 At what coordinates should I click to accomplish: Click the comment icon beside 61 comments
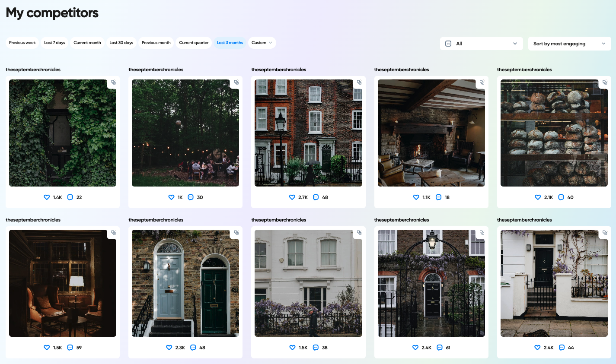[440, 348]
